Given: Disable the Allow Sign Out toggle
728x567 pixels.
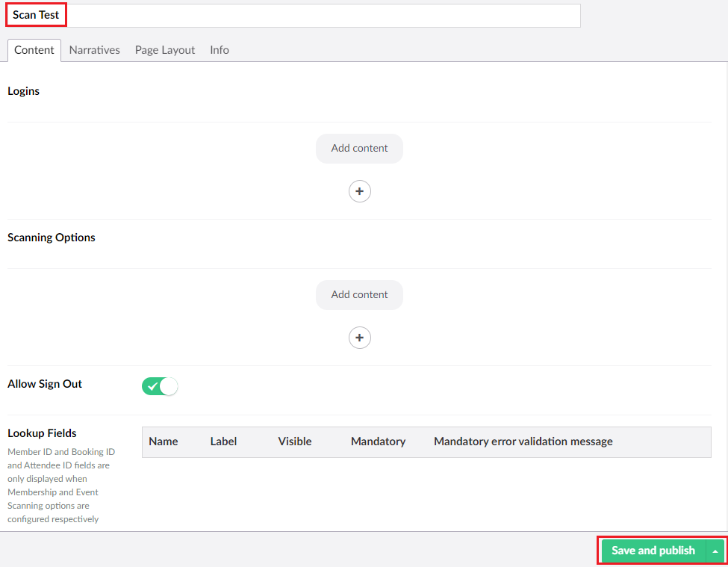Looking at the screenshot, I should tap(160, 386).
